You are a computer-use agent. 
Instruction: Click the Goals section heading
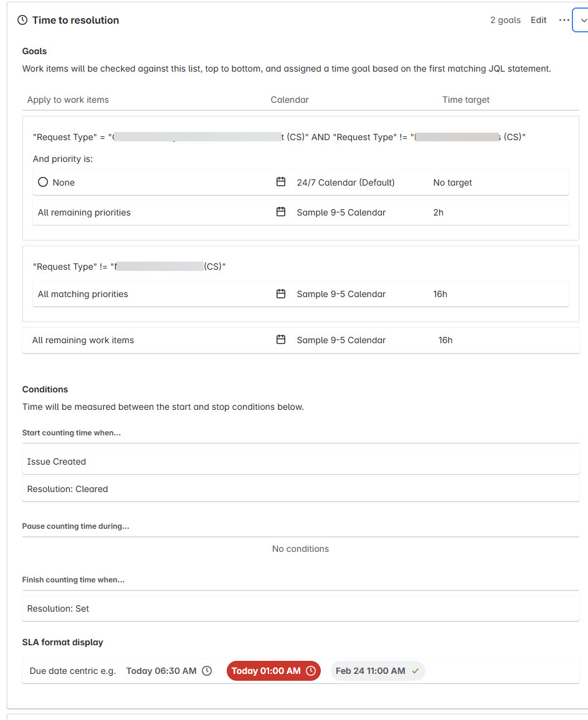pos(34,51)
